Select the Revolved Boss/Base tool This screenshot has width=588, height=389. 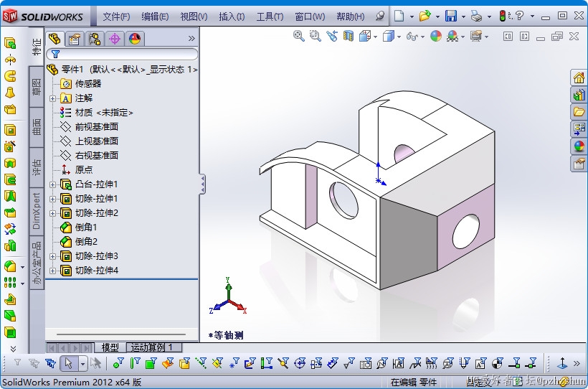[10, 60]
